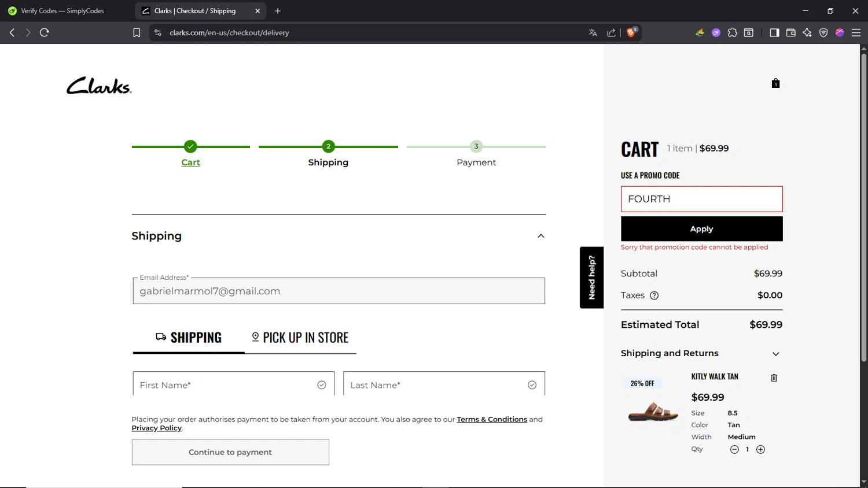Click the page vertical scrollbar
This screenshot has width=868, height=488.
[x=863, y=208]
